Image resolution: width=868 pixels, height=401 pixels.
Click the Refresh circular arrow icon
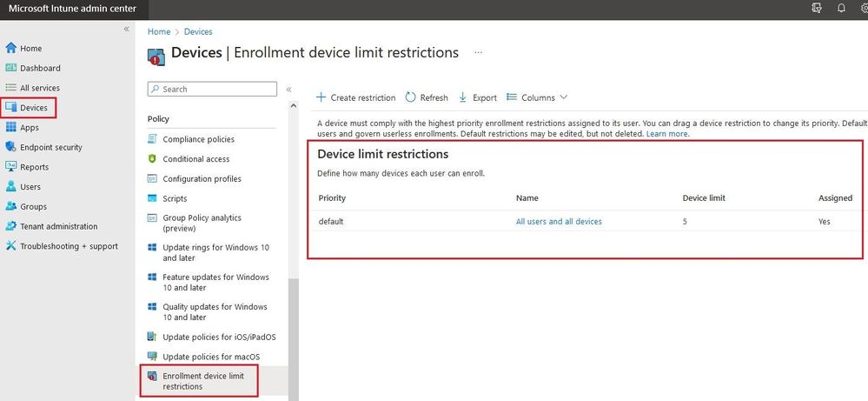[x=410, y=97]
